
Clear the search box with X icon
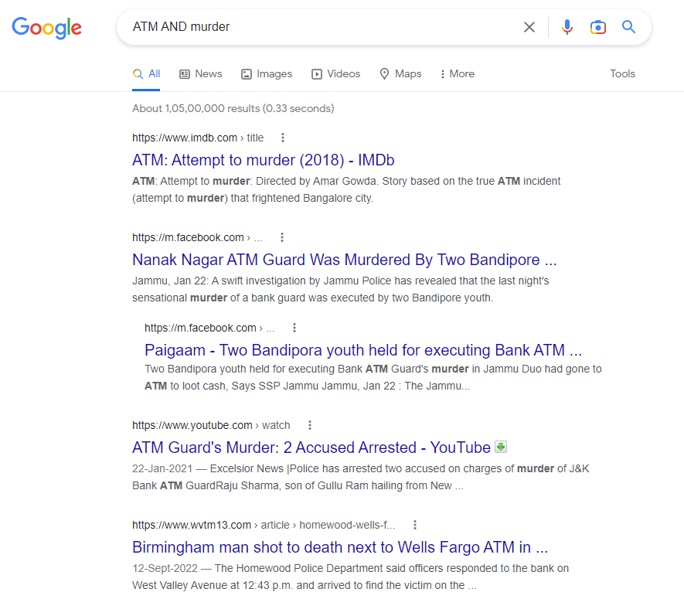529,27
